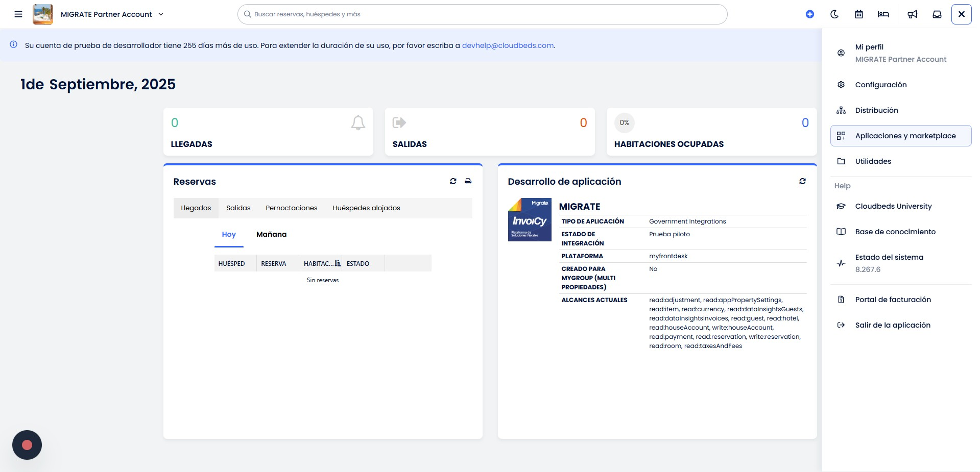The width and height of the screenshot is (980, 472).
Task: Click the LLEGADAS summary card label
Action: pos(192,144)
